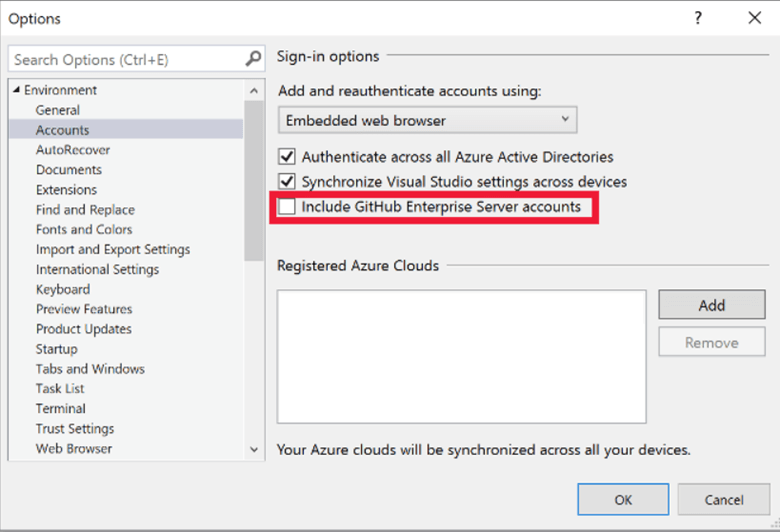Toggle Synchronize Visual Studio settings checkbox
Image resolution: width=780 pixels, height=532 pixels.
[288, 182]
